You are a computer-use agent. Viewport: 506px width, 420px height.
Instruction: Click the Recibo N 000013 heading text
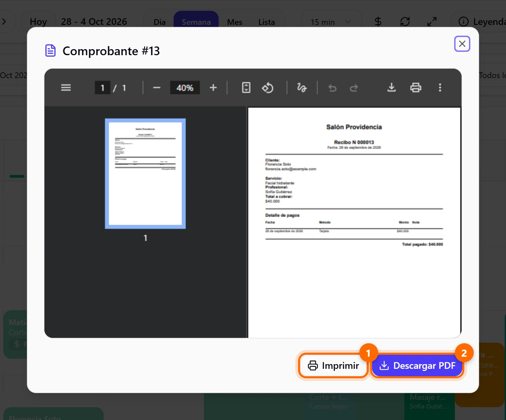click(354, 142)
